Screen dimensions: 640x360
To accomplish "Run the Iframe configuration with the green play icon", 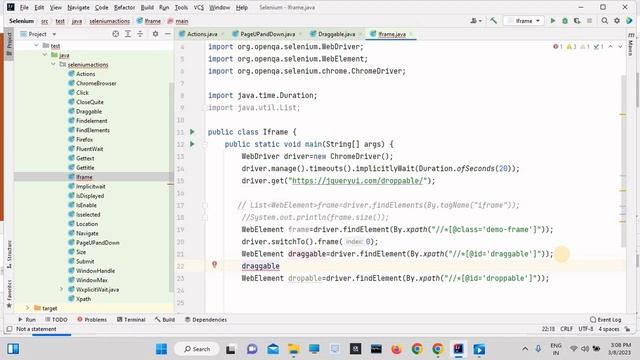I will coord(553,20).
